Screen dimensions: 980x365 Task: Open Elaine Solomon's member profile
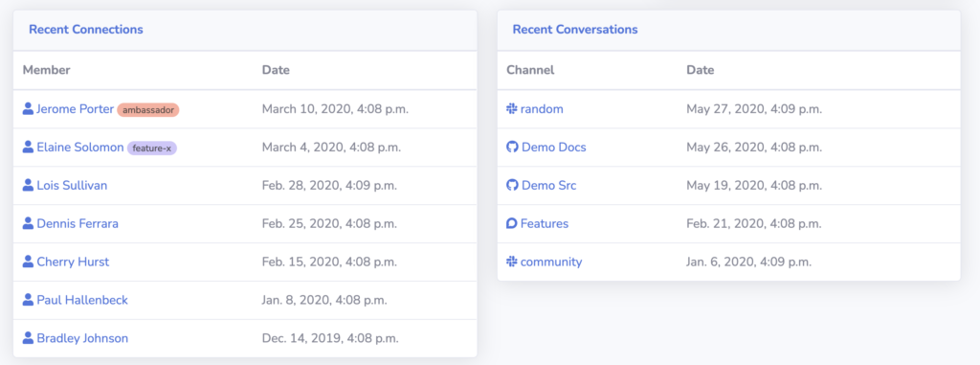pyautogui.click(x=80, y=148)
